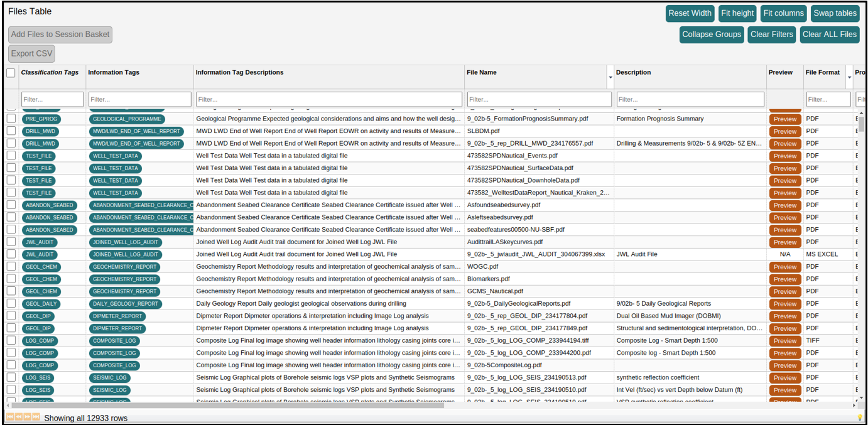
Task: Click the horizontal scrollbar thumb
Action: point(228,405)
